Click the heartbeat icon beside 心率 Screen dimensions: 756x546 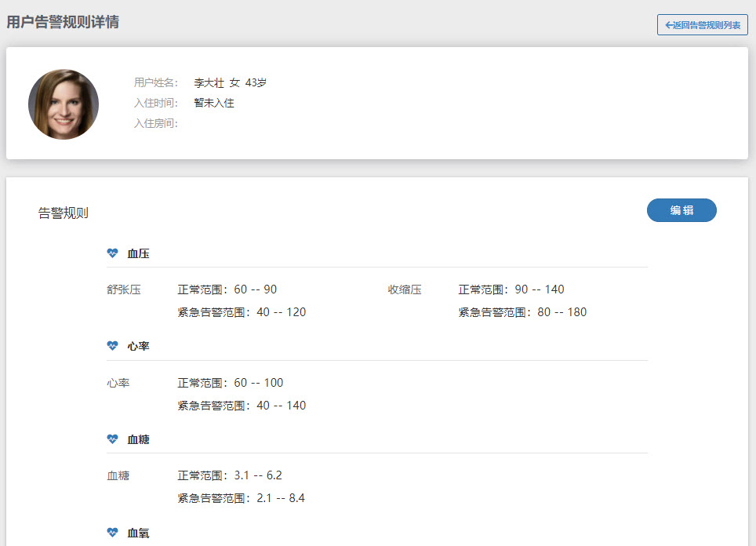(112, 346)
